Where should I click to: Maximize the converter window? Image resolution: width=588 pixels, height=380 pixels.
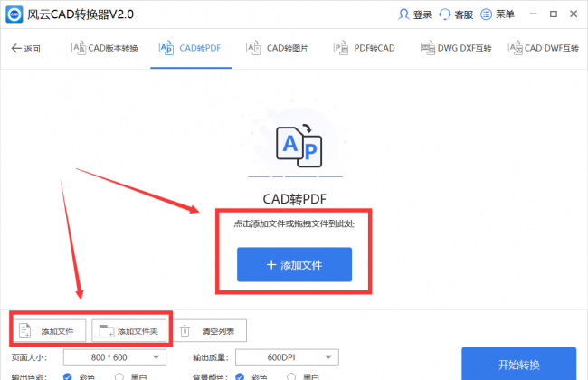pyautogui.click(x=554, y=14)
